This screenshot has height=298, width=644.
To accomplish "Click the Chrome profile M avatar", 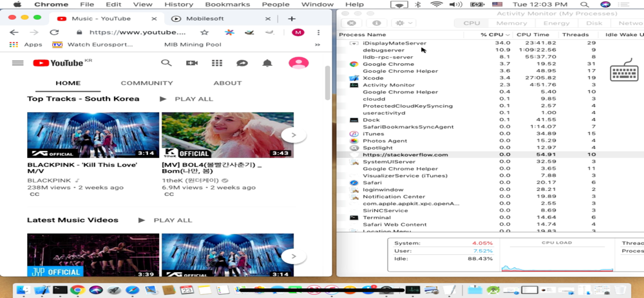I will tap(298, 32).
